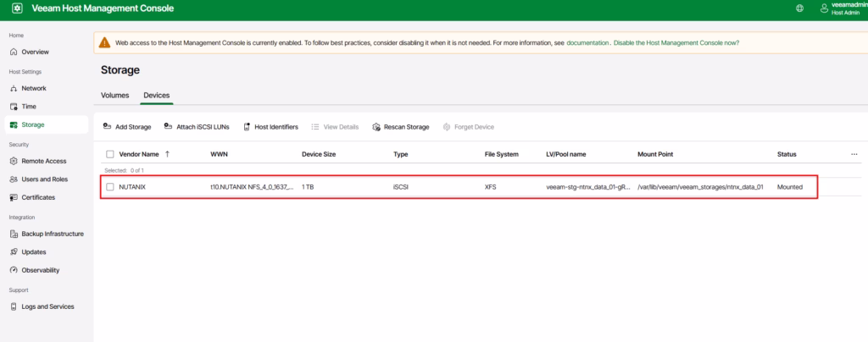Click the Time calendar icon in sidebar

tap(14, 107)
